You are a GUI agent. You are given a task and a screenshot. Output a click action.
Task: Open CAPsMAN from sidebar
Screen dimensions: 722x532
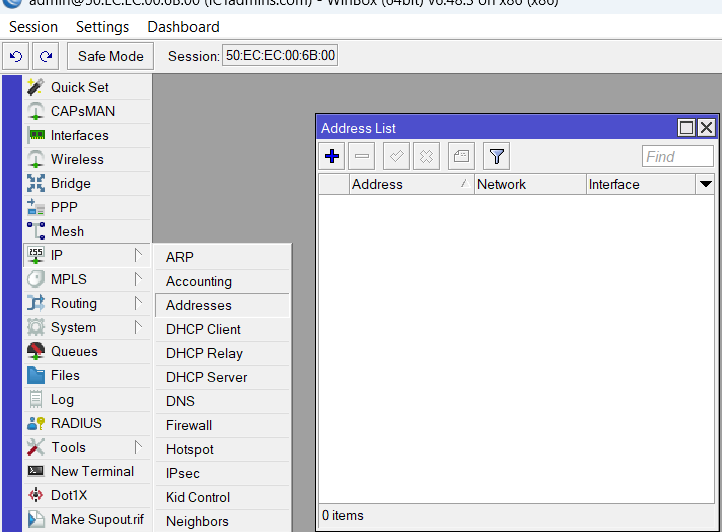87,111
